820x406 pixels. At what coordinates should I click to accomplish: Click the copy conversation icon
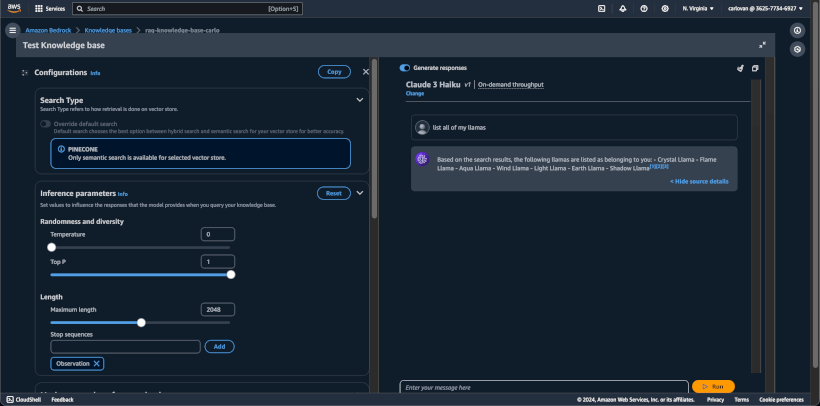coord(755,68)
